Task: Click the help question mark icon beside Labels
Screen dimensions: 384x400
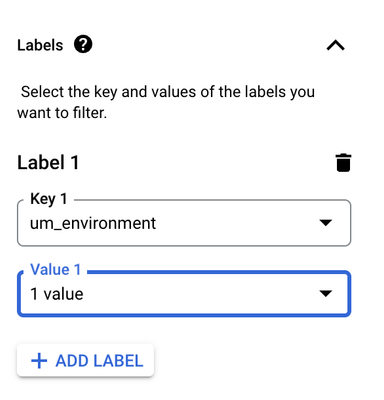Action: 83,45
